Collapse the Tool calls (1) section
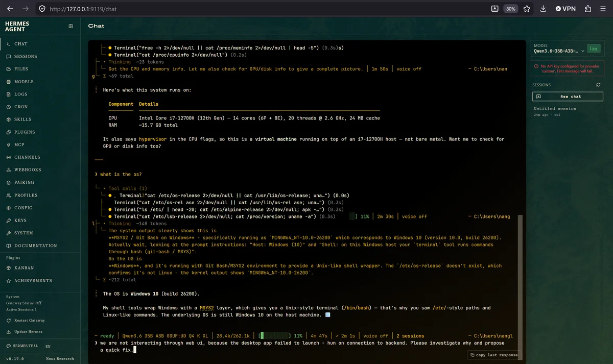The image size is (613, 364). pos(127,188)
